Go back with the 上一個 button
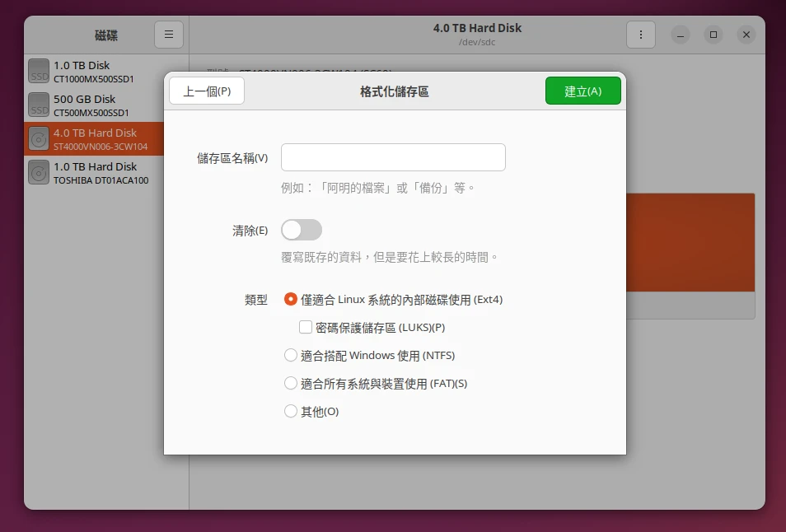The height and width of the screenshot is (532, 786). tap(207, 91)
